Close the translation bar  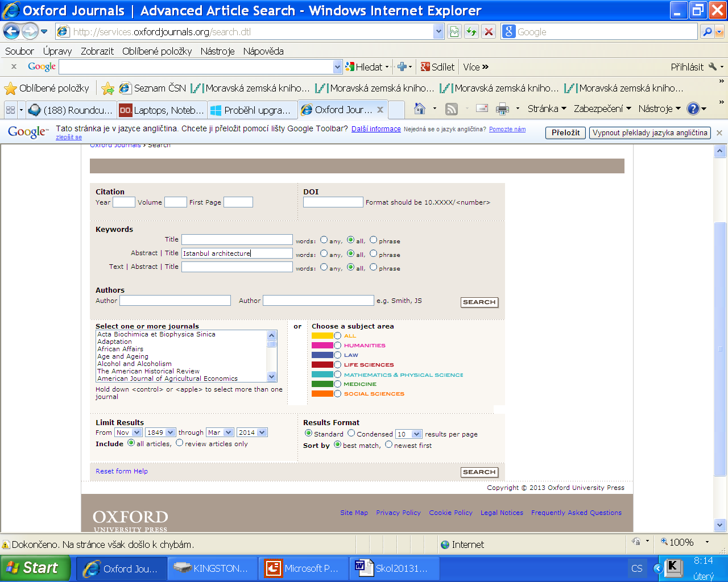719,133
